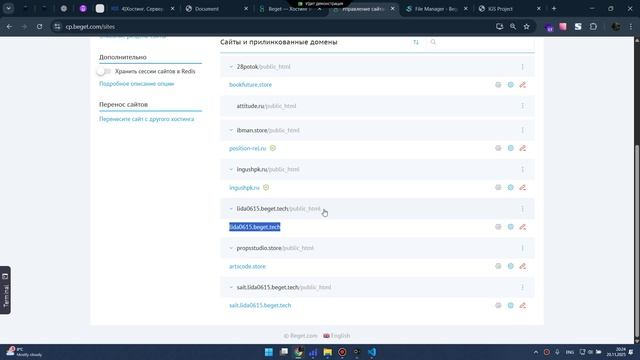Toggle storing site sessions in Redis

point(104,71)
